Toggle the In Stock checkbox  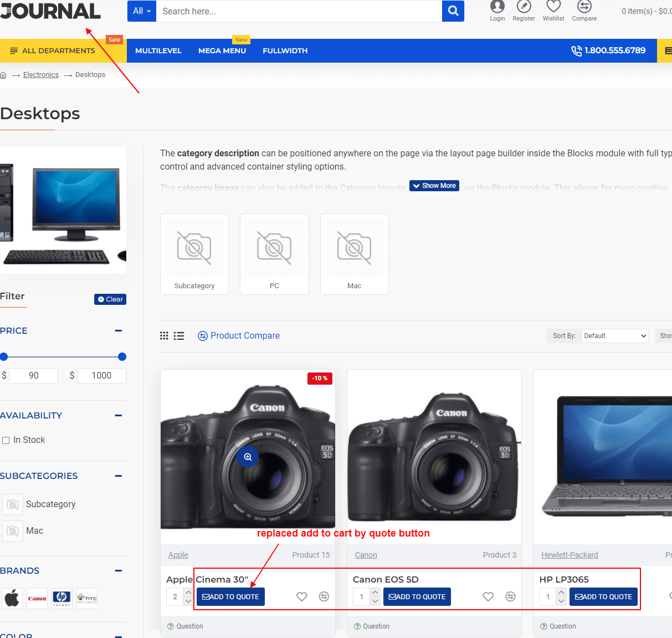[6, 440]
